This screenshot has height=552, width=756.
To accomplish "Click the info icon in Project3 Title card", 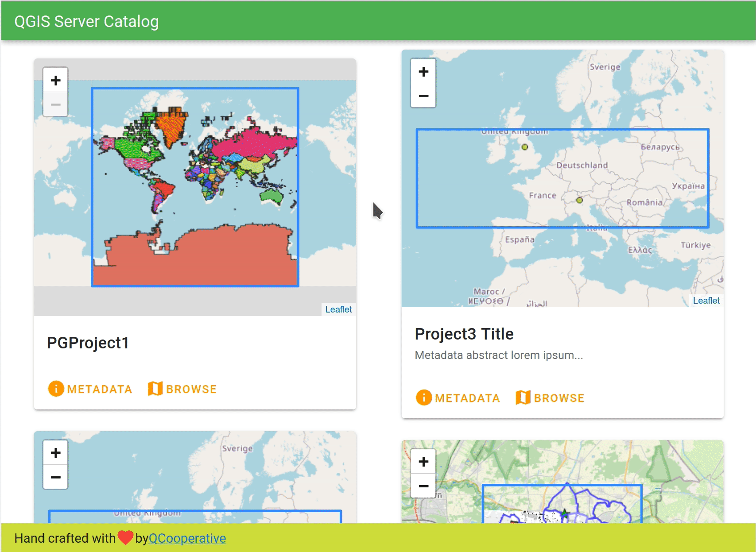I will pos(424,398).
